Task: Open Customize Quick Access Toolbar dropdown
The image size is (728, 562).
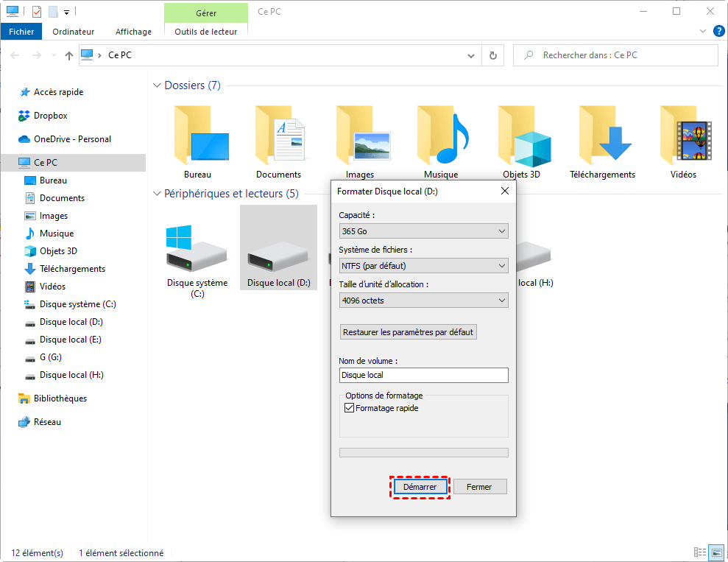Action: [x=67, y=13]
